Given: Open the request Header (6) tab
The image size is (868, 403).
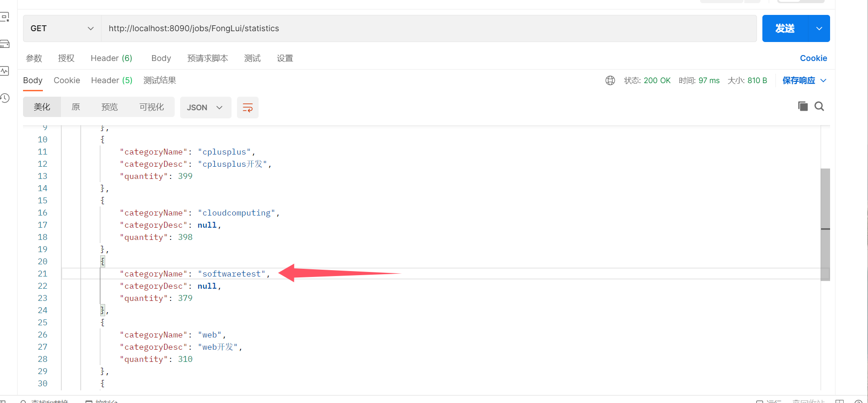Looking at the screenshot, I should [111, 58].
